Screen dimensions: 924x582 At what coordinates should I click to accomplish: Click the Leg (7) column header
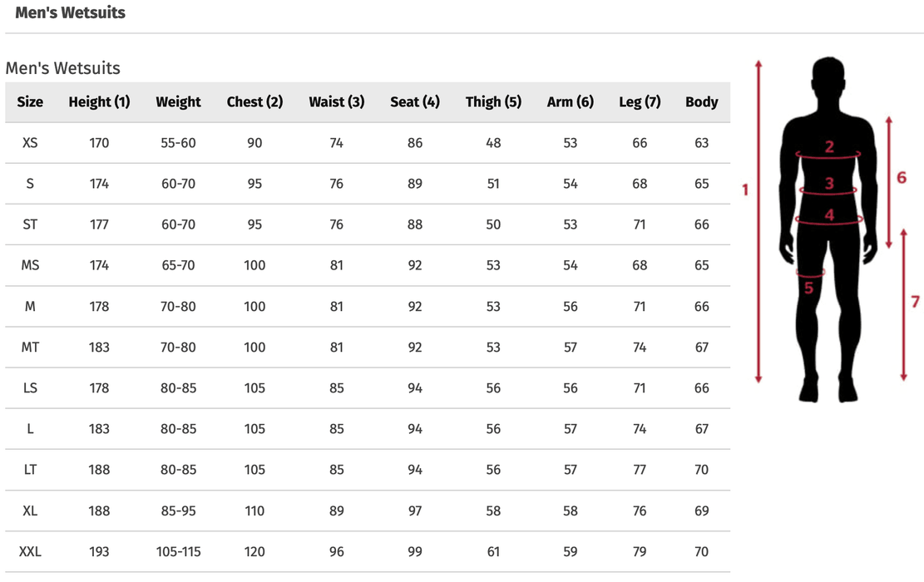[x=640, y=102]
